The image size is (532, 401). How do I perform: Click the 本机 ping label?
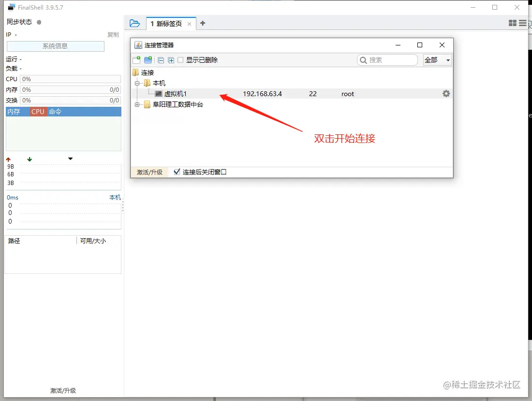click(x=115, y=197)
